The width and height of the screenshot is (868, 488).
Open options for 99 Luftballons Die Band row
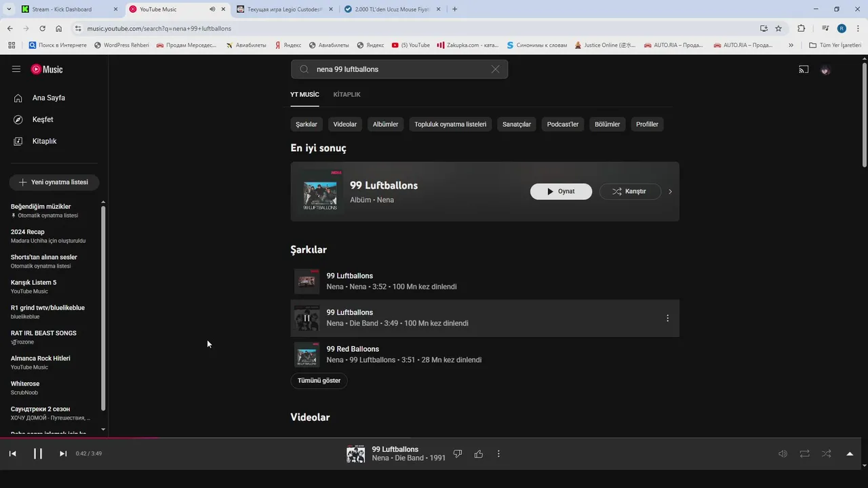(x=667, y=318)
